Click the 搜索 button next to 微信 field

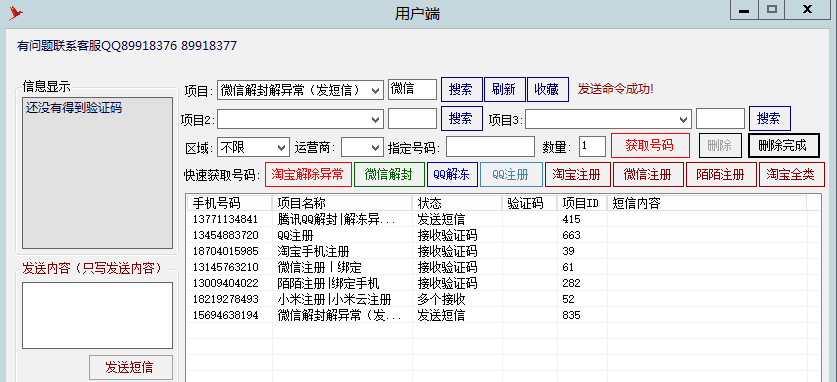pyautogui.click(x=461, y=90)
